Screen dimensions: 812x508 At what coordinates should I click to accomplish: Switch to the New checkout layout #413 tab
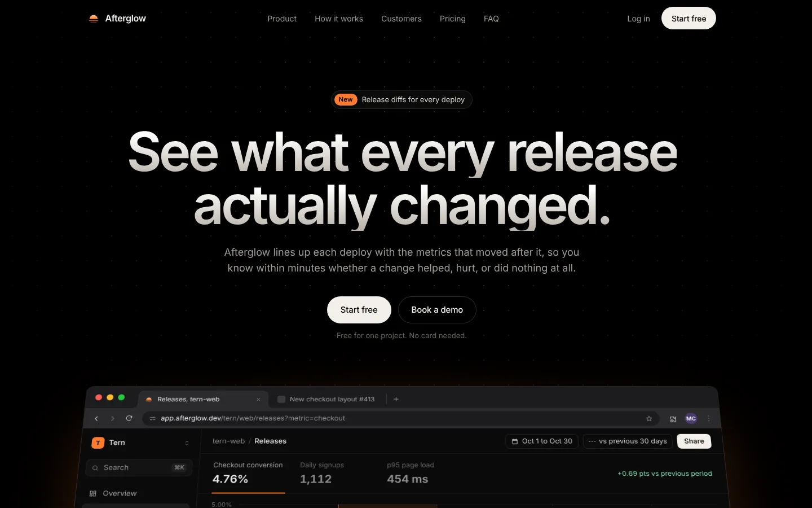coord(326,399)
